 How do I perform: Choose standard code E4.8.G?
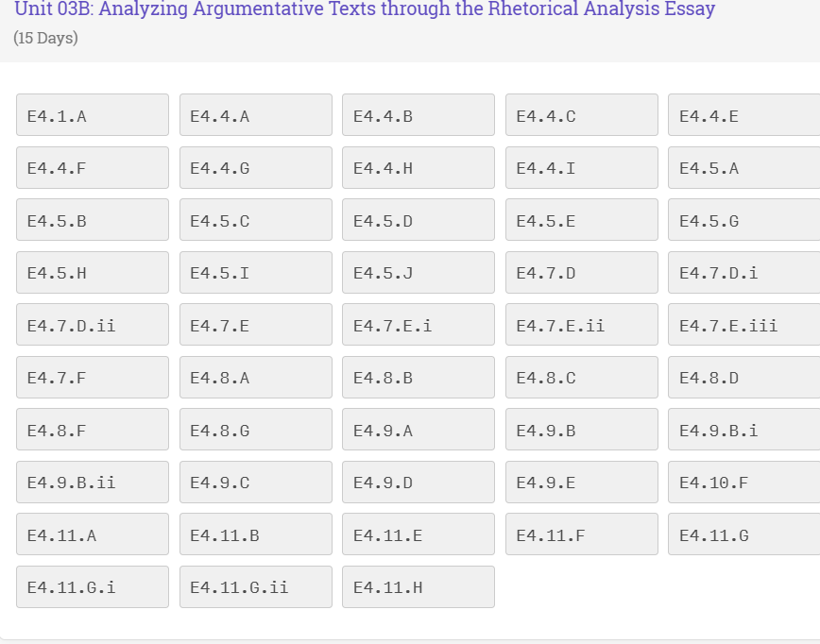coord(256,430)
